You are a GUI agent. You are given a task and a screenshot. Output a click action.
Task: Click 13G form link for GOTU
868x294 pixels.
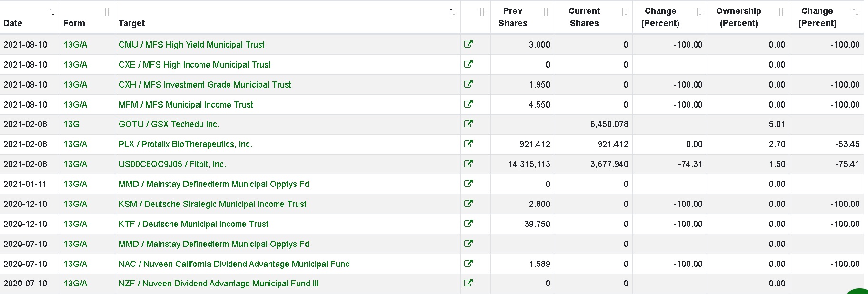(x=71, y=124)
